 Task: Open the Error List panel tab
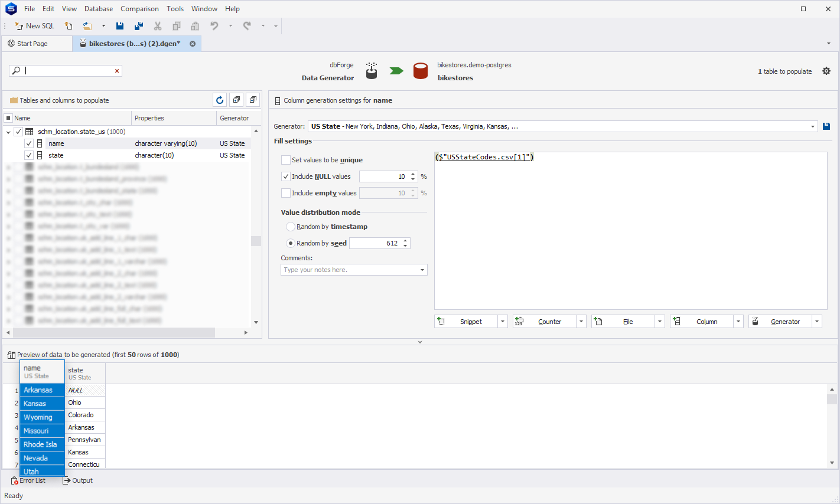(x=28, y=480)
